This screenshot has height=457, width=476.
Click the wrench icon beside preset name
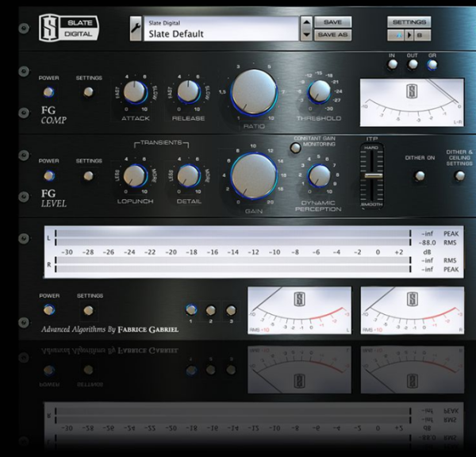136,29
